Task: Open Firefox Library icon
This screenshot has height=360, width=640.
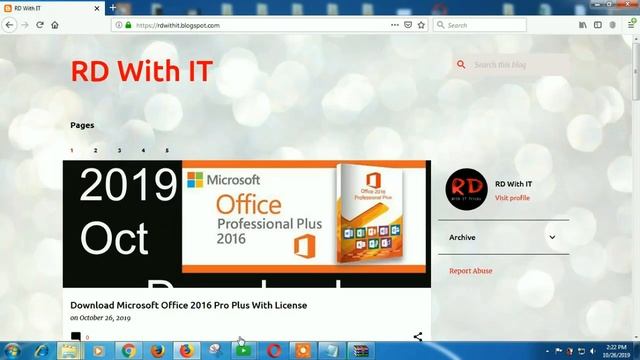Action: tap(583, 25)
